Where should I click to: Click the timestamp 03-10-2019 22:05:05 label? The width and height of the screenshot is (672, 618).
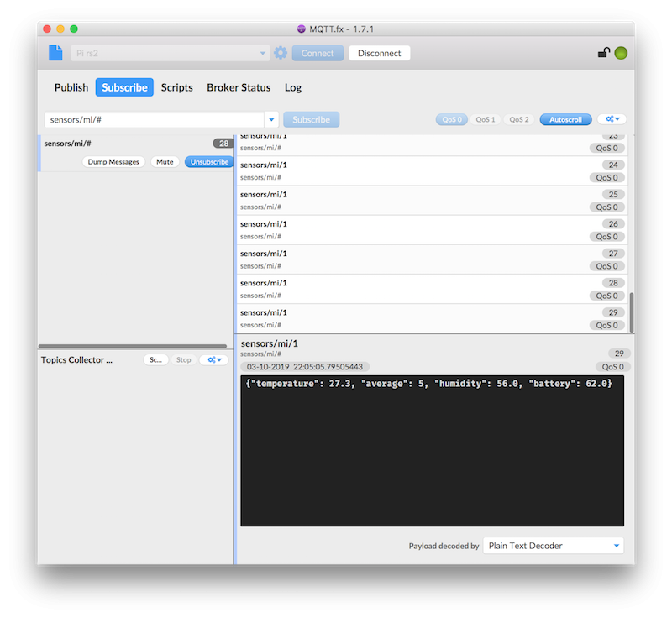coord(305,367)
